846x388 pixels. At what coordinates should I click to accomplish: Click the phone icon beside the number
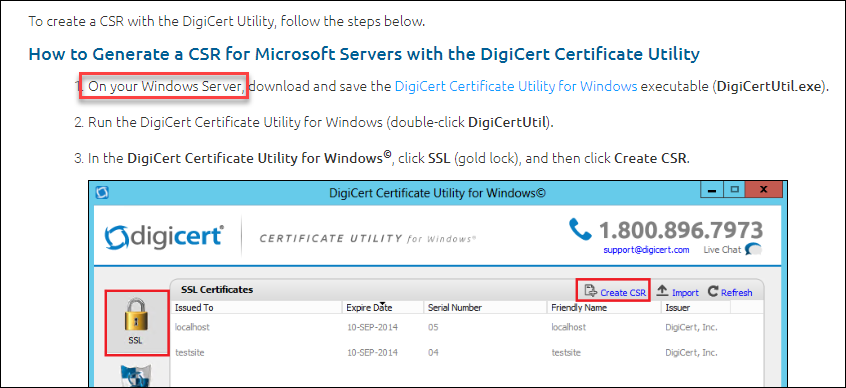click(x=580, y=230)
